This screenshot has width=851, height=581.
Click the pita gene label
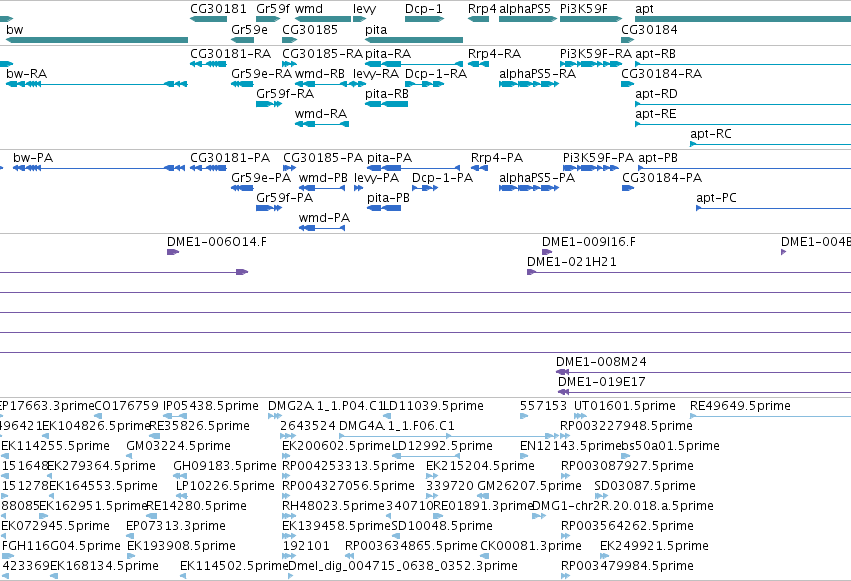tap(376, 29)
